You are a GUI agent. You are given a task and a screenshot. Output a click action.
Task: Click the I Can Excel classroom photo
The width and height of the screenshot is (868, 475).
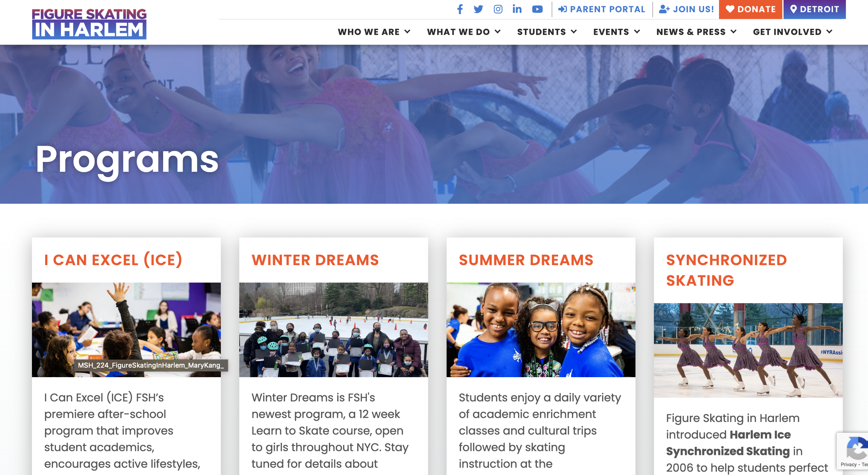point(126,330)
